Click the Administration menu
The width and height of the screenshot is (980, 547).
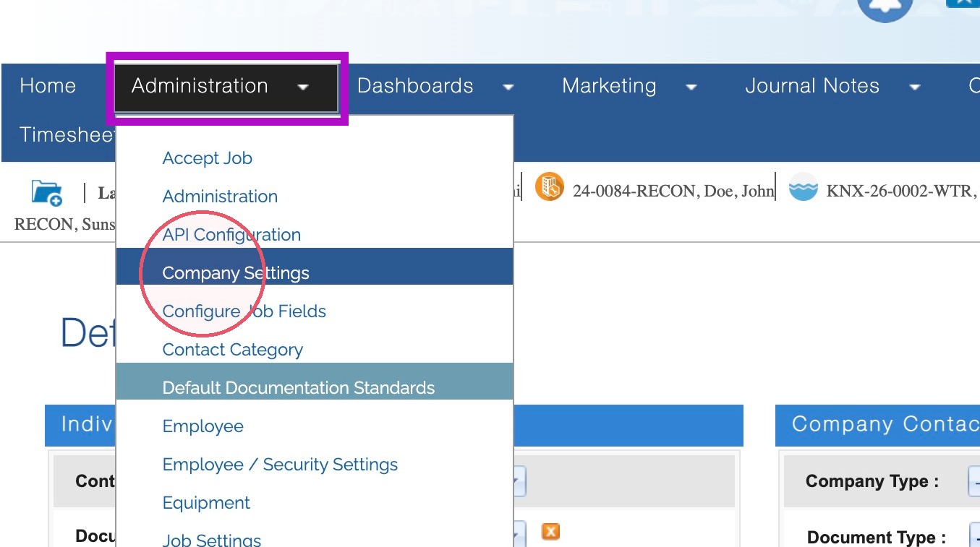[x=227, y=87]
